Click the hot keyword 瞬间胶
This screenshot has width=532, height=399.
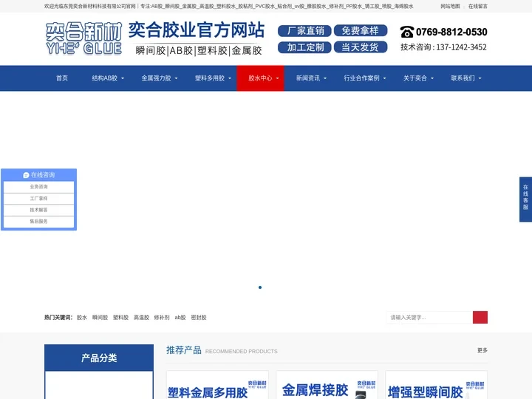(100, 318)
